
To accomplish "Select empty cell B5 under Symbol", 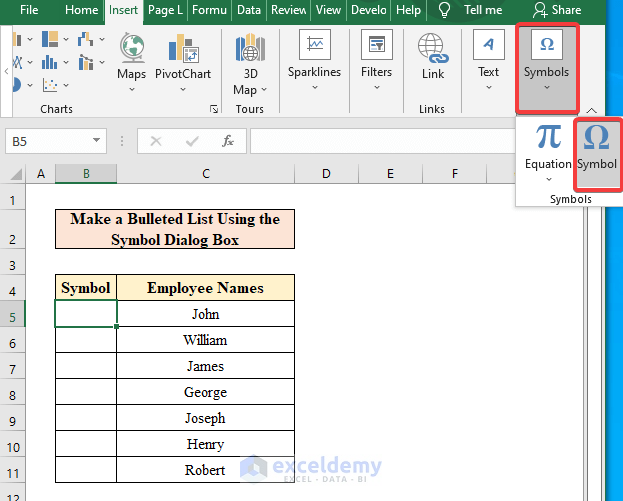I will (x=86, y=313).
